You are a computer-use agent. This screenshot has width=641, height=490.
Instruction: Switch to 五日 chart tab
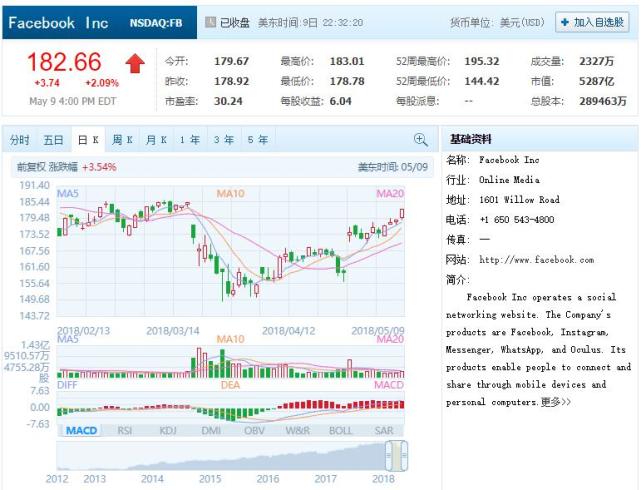pos(54,140)
